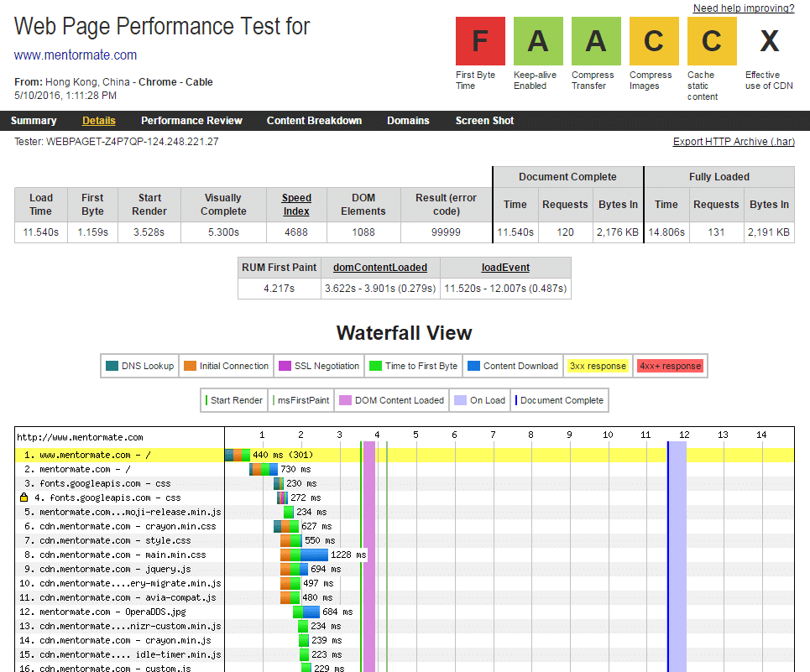Click the 'Need help improving?' link

click(744, 8)
